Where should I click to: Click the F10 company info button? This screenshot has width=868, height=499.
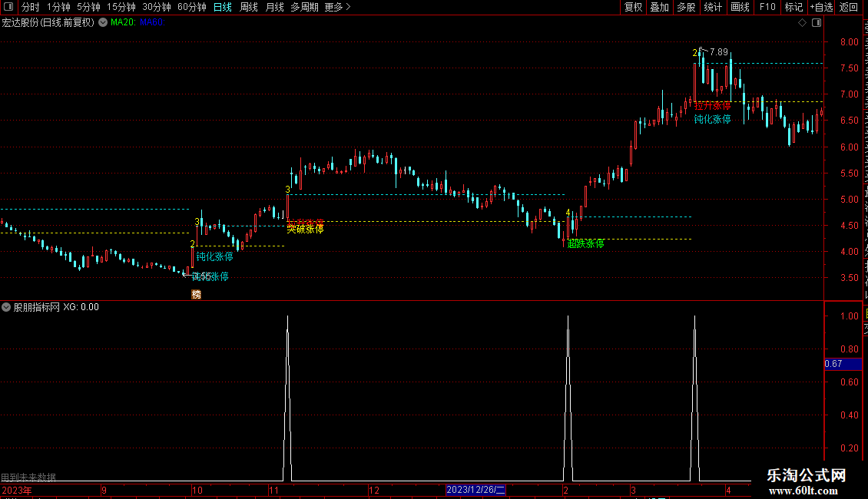click(x=767, y=7)
